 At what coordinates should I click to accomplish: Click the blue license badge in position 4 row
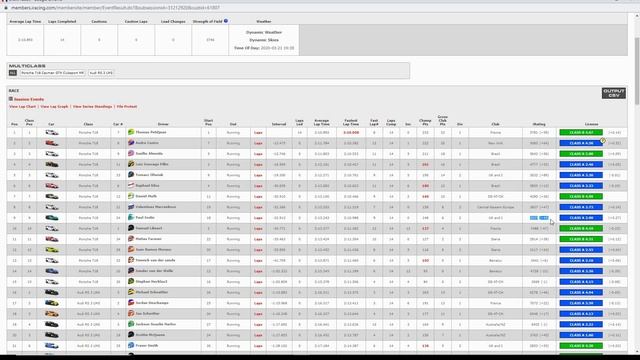pos(581,164)
